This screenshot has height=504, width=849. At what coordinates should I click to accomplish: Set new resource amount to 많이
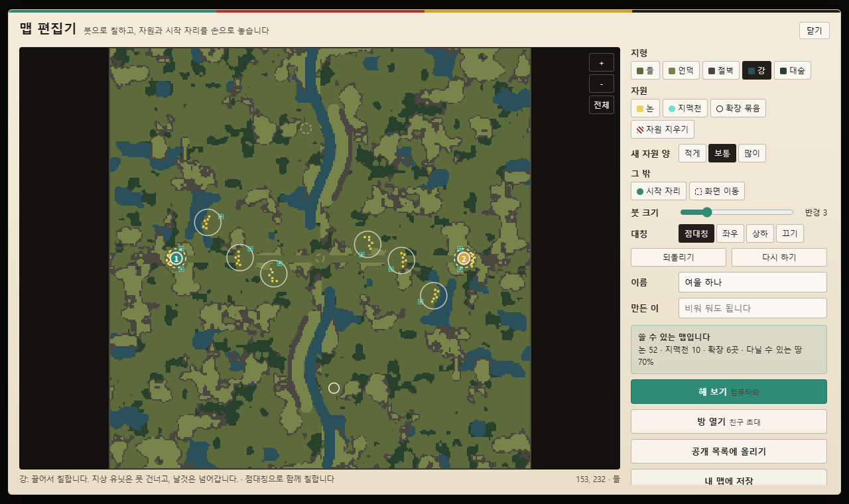[x=751, y=153]
